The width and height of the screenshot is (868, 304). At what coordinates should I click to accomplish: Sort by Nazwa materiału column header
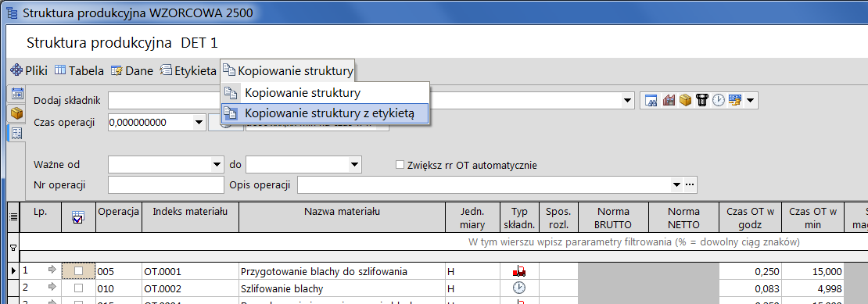pyautogui.click(x=342, y=216)
